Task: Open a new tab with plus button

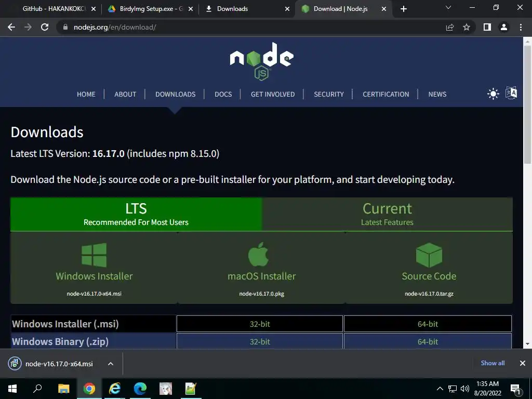Action: 403,9
